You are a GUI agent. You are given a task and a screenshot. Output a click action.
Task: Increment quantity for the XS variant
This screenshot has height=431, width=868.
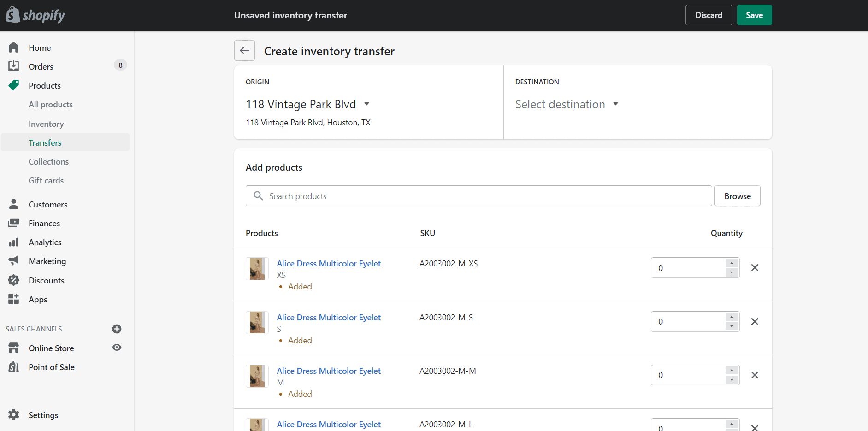pos(731,263)
